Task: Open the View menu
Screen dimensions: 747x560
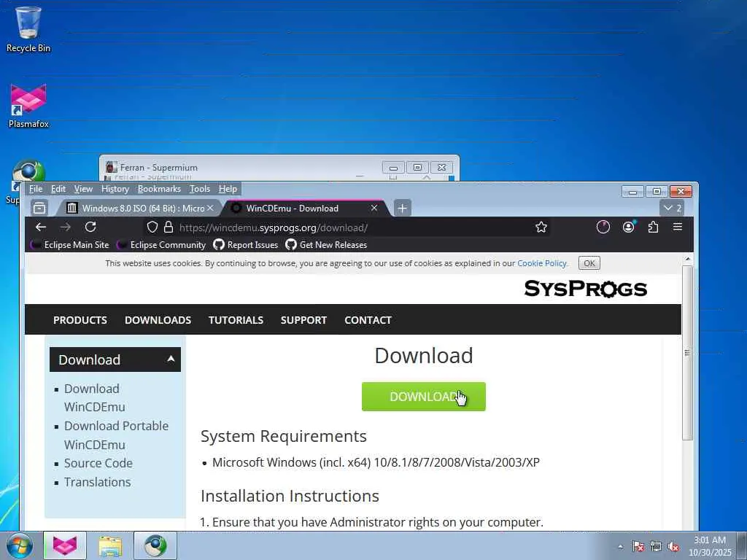Action: click(83, 189)
